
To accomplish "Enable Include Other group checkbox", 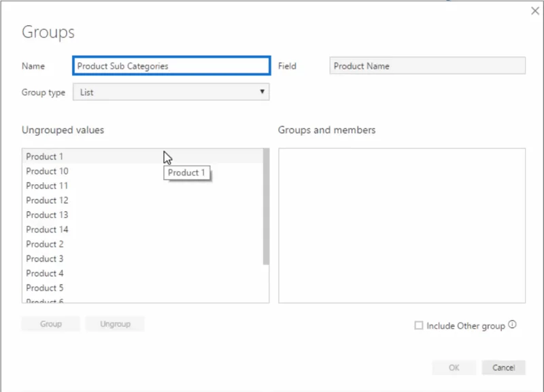I will (419, 325).
